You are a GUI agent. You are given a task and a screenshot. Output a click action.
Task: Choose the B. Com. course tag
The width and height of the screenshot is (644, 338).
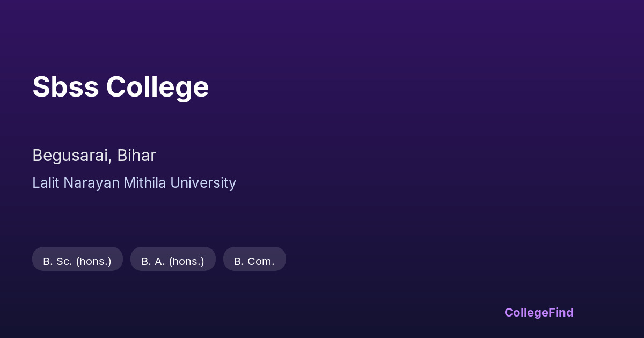254,261
